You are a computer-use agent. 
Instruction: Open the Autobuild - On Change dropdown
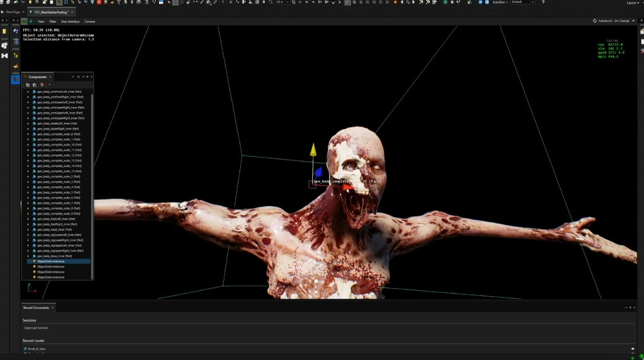613,21
